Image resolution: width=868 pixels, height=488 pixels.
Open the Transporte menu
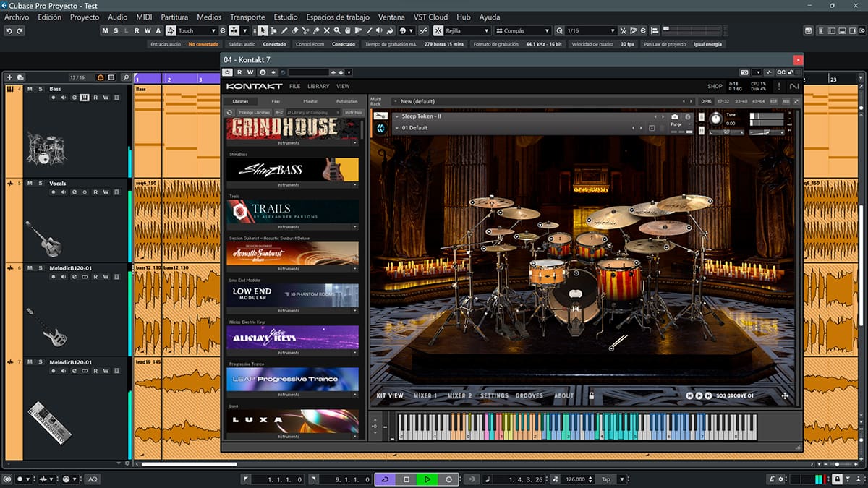coord(247,17)
